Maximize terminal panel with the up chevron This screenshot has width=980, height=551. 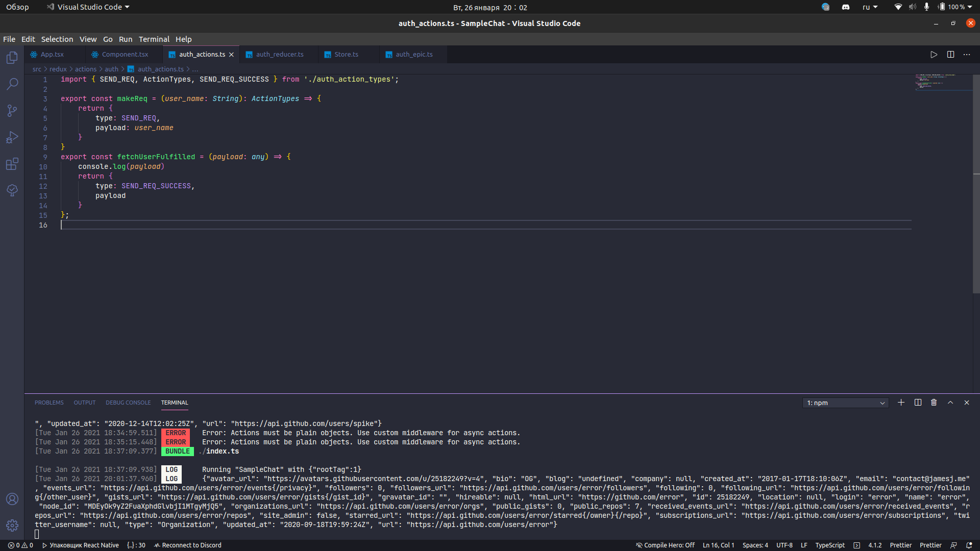point(950,403)
